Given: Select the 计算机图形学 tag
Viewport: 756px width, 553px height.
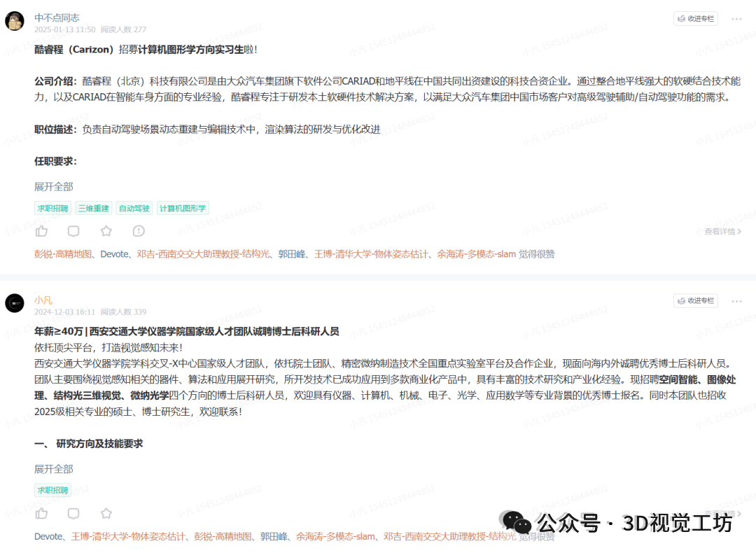Looking at the screenshot, I should 183,209.
